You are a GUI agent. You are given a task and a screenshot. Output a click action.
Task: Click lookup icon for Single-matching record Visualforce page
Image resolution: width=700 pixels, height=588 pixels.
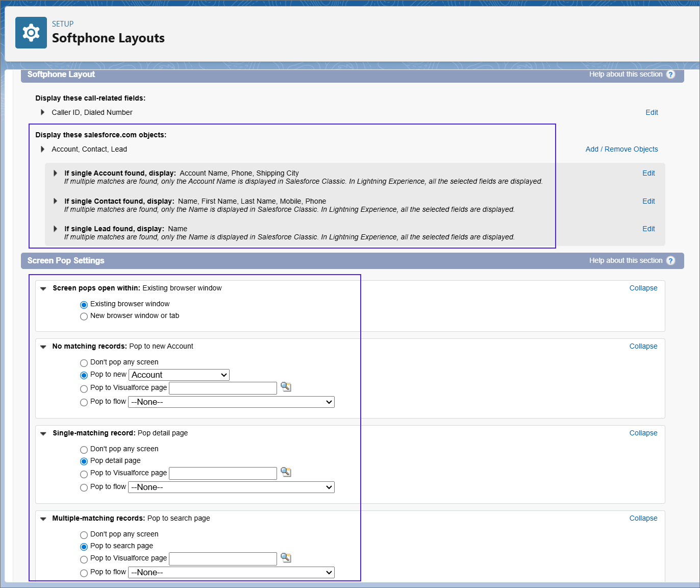[286, 472]
